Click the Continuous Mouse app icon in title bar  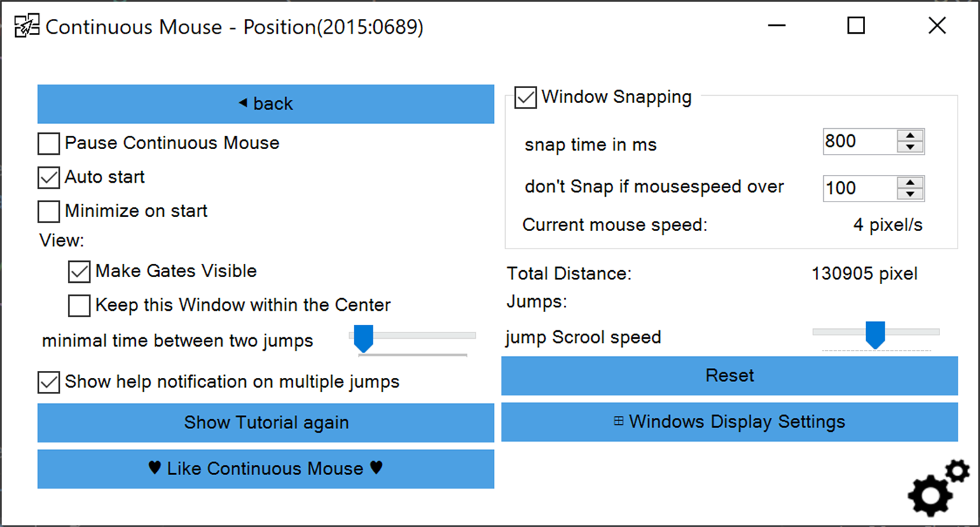coord(27,27)
